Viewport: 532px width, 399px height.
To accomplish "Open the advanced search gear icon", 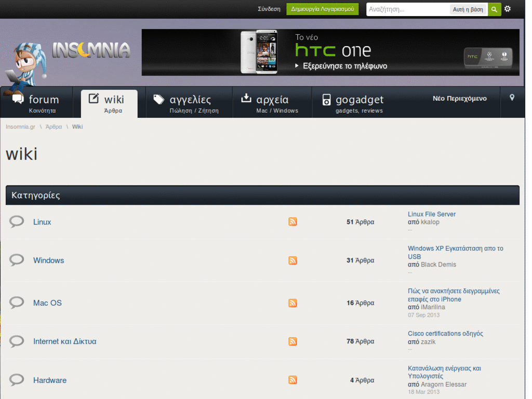I will click(508, 9).
